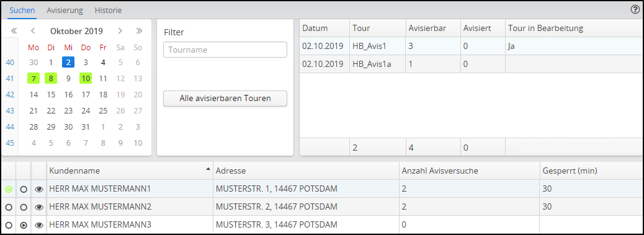Sort by Tour in Bearbeitung header

click(x=574, y=29)
